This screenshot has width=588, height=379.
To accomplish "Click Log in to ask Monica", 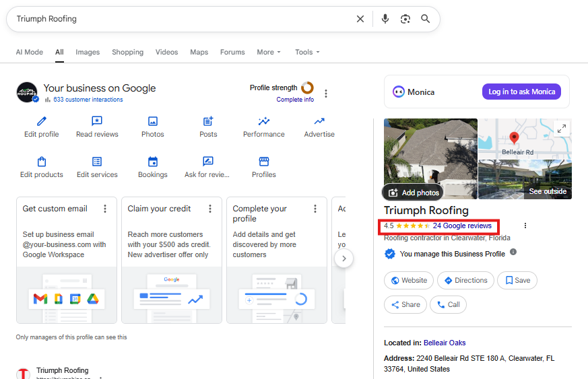I will 521,92.
